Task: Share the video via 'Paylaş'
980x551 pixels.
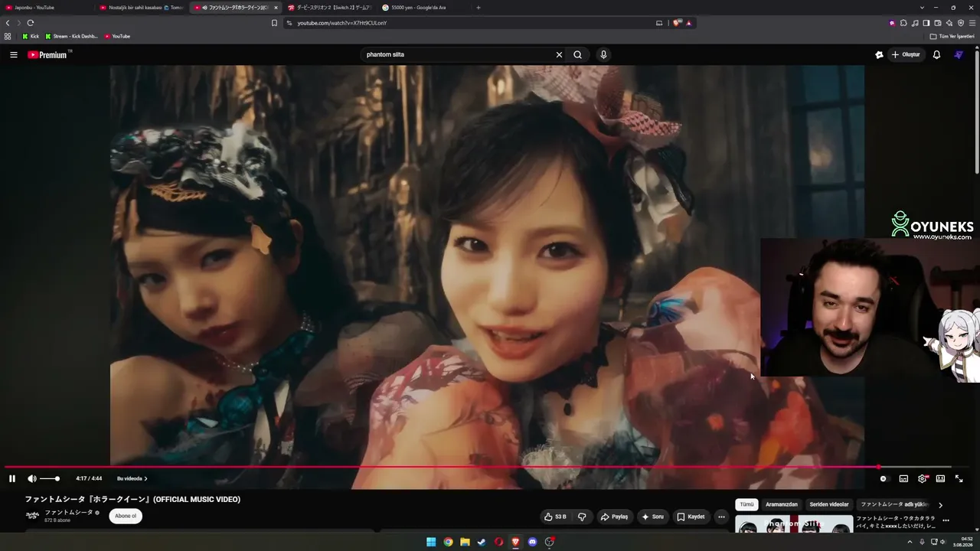Action: click(x=614, y=517)
